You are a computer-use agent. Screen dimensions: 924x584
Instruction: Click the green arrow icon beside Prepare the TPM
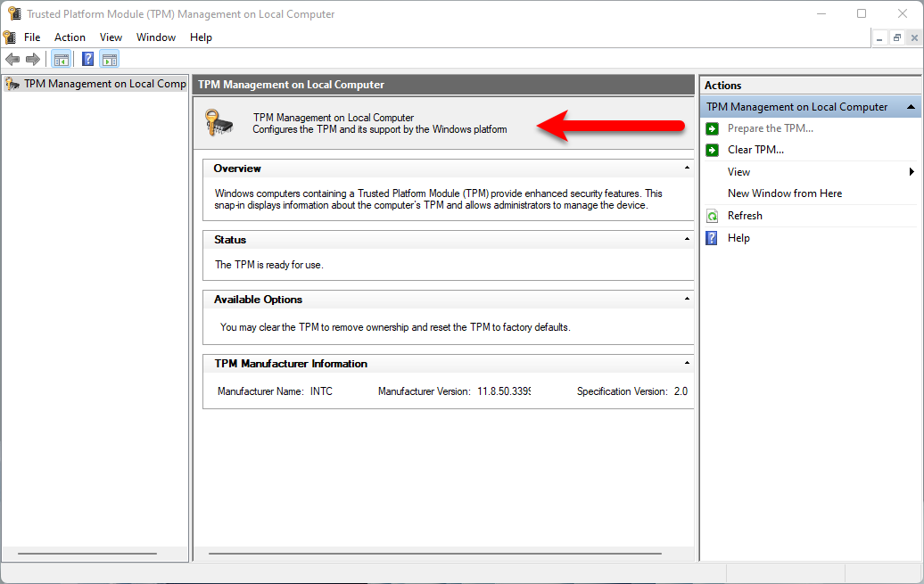pyautogui.click(x=712, y=128)
